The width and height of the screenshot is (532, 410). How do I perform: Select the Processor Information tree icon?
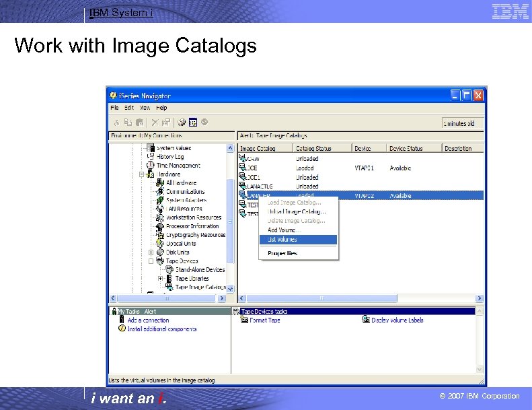[160, 226]
